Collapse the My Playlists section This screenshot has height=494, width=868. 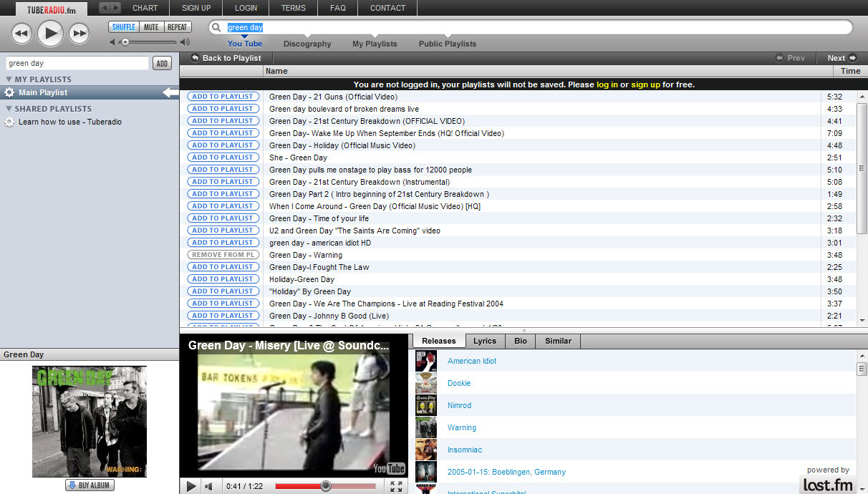9,79
